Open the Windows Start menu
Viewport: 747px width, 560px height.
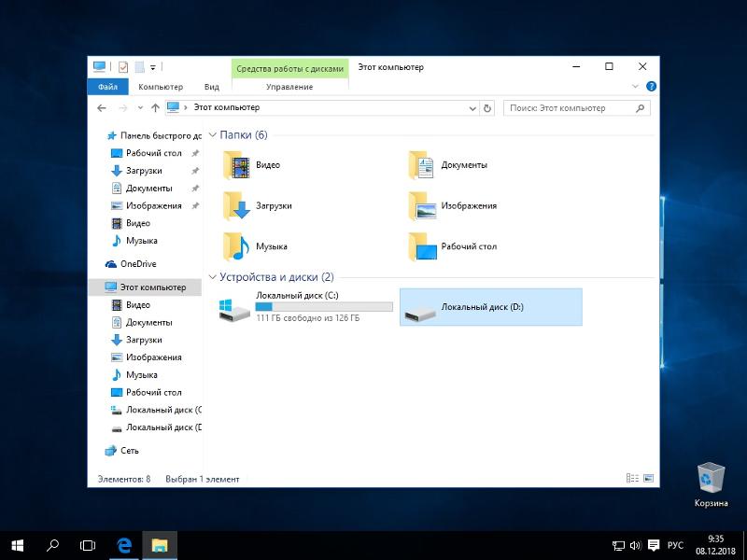(18, 545)
